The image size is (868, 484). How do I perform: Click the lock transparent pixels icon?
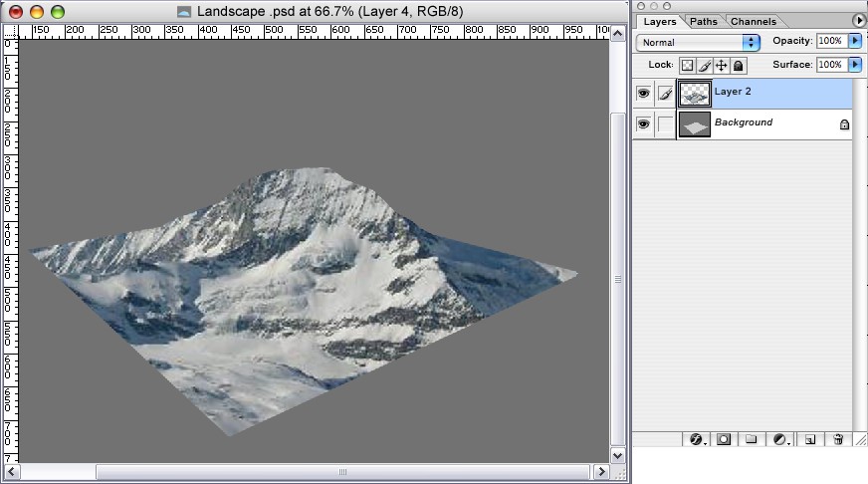(687, 66)
